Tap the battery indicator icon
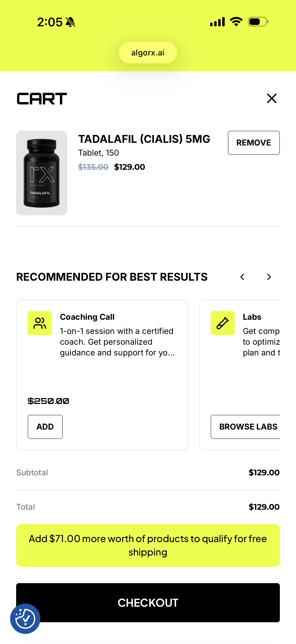The height and width of the screenshot is (644, 296). pos(258,22)
